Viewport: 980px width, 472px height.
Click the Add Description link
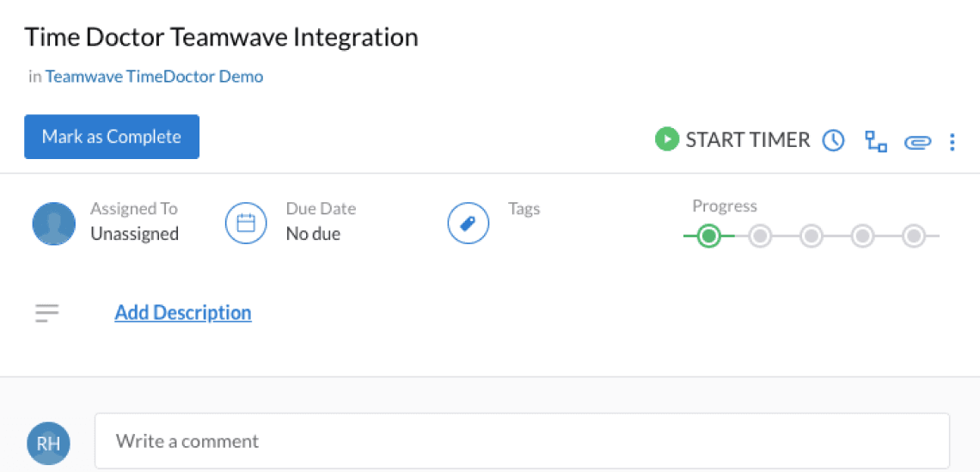pos(183,313)
